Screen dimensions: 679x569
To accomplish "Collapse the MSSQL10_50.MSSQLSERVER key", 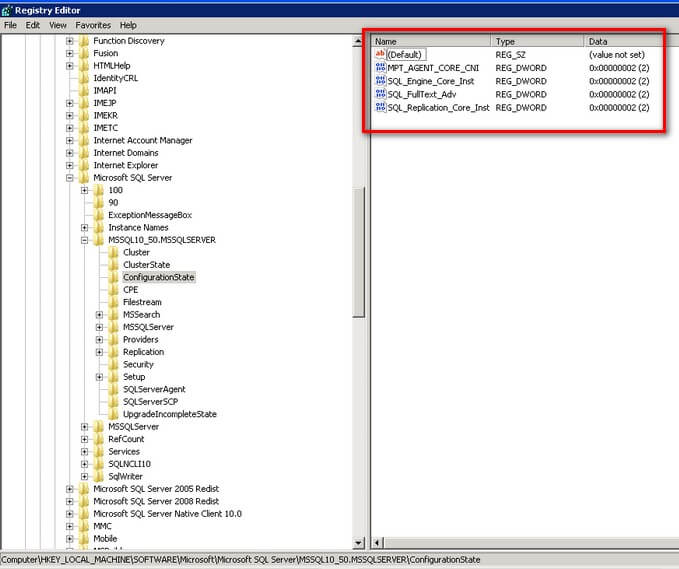I will pos(85,240).
